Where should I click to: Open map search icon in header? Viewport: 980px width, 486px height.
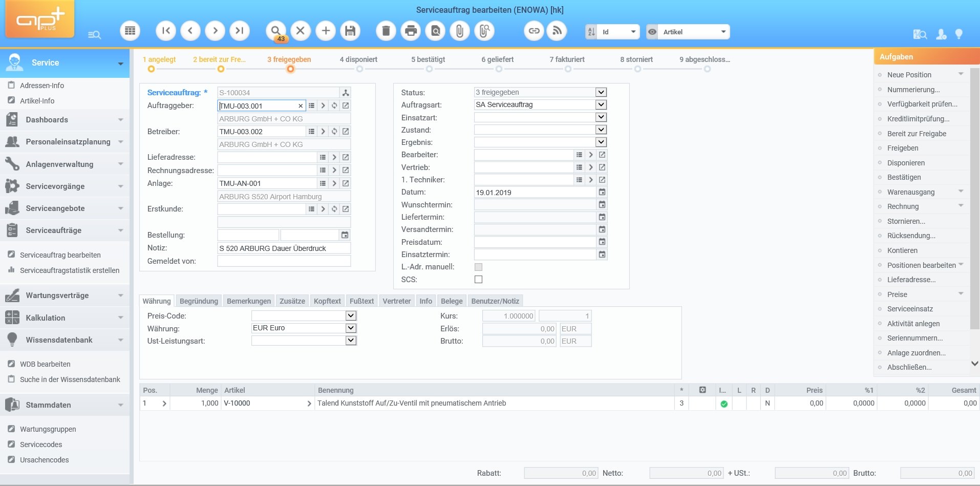click(x=920, y=34)
